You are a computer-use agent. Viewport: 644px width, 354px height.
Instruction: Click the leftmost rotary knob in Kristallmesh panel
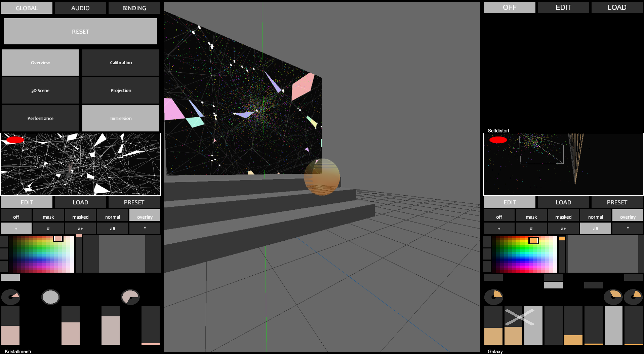(x=11, y=297)
